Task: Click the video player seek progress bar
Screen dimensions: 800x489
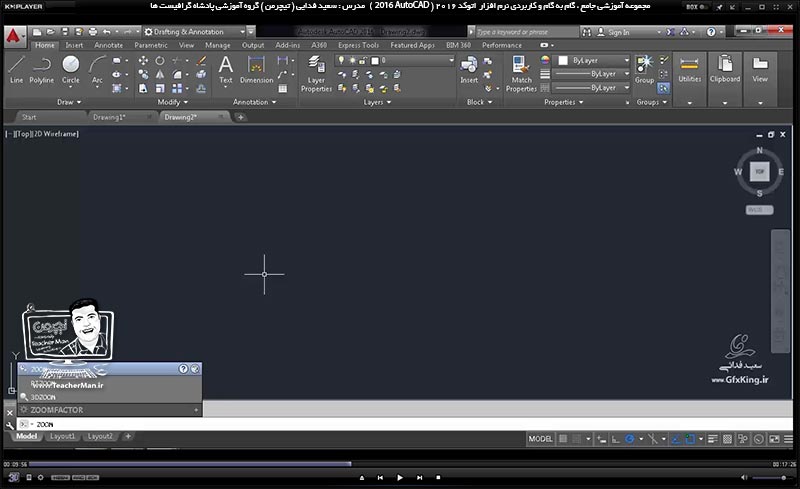Action: [400, 464]
